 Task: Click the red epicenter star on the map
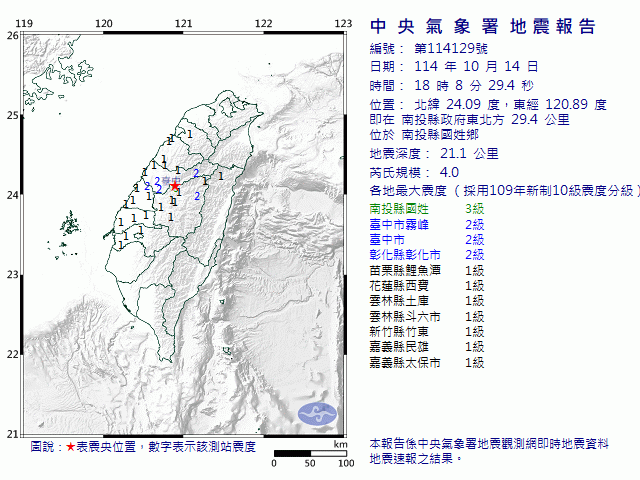point(175,185)
